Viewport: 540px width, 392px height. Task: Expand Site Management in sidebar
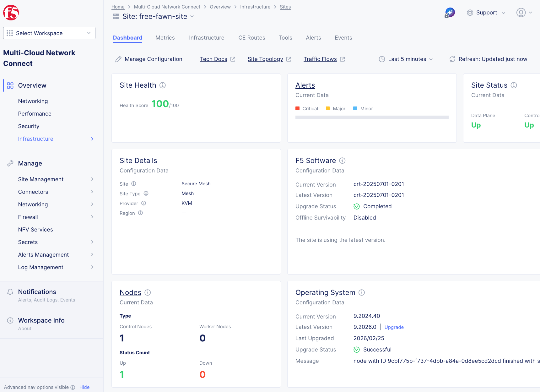[x=56, y=179]
